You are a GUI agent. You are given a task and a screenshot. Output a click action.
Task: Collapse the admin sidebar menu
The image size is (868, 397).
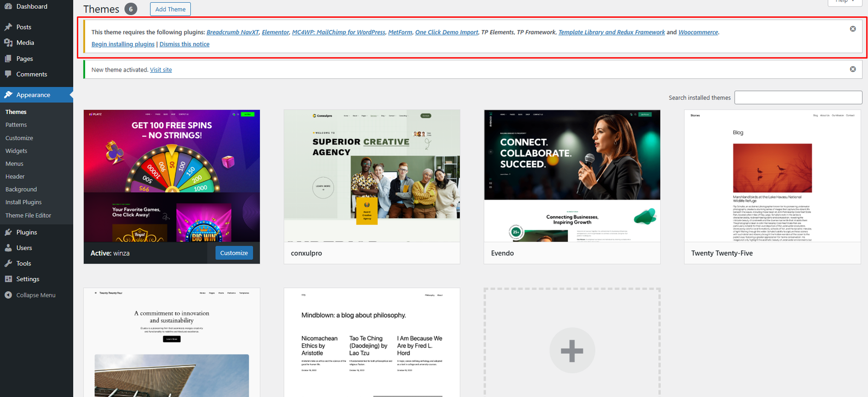coord(36,295)
